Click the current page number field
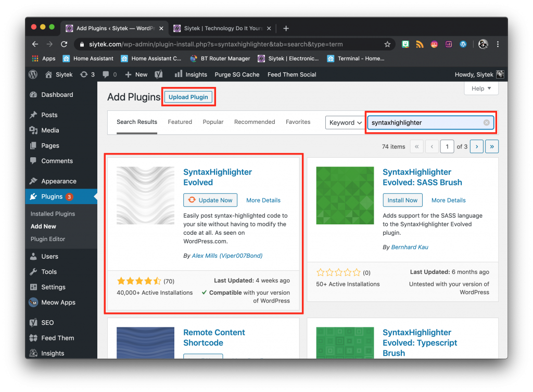533x392 pixels. click(447, 146)
